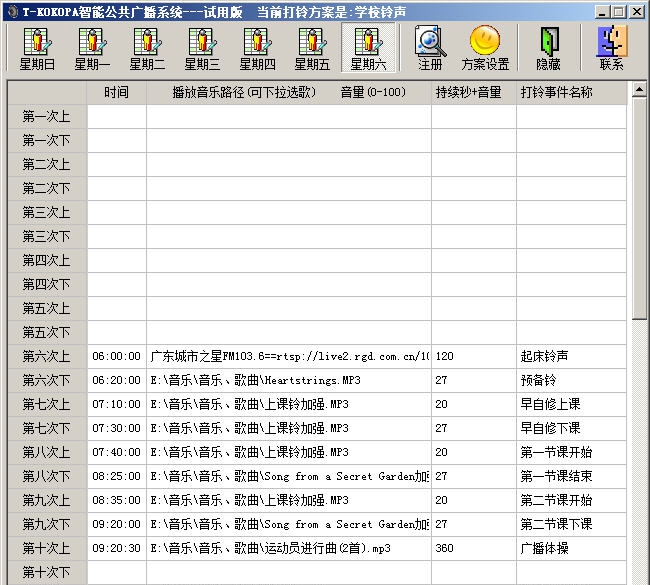The width and height of the screenshot is (650, 585).
Task: Click event name 预备铃
Action: click(x=571, y=381)
